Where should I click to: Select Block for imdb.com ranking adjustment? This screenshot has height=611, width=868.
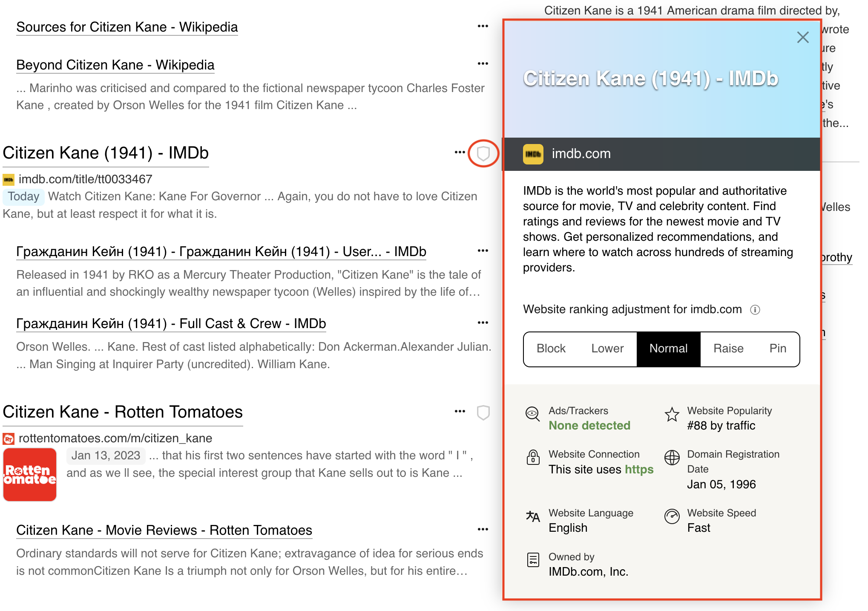click(x=551, y=349)
